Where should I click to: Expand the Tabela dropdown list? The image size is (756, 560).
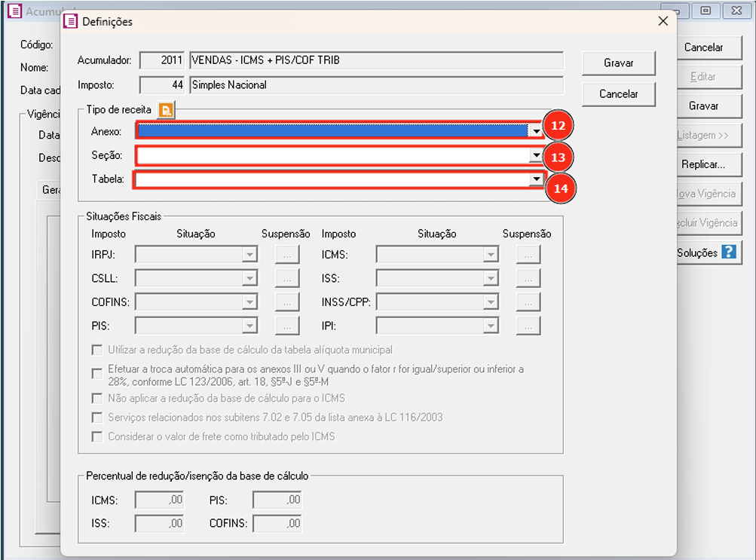click(535, 180)
